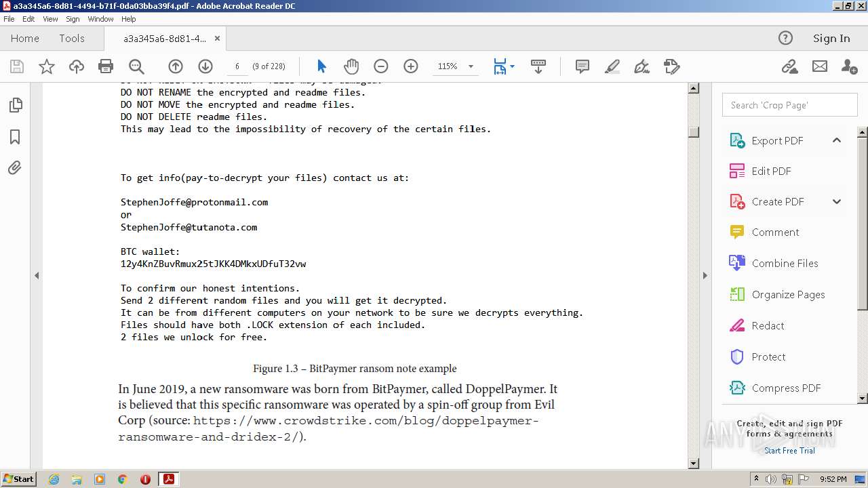The width and height of the screenshot is (868, 488).
Task: Go to the next page arrow
Action: (x=205, y=66)
